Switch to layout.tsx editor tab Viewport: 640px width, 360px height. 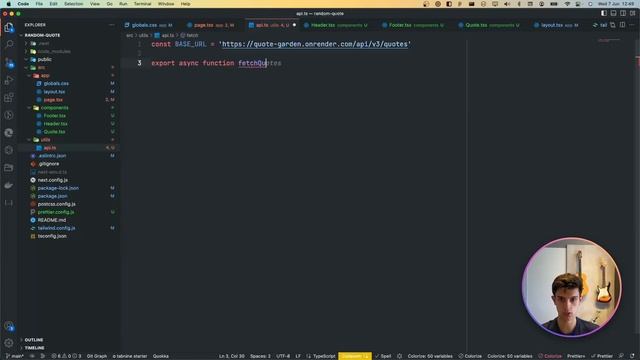pyautogui.click(x=559, y=25)
